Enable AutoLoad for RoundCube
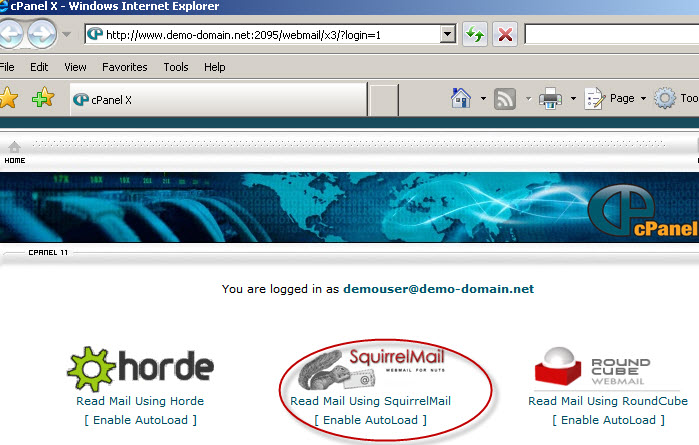Screen dimensions: 699x445 609,420
